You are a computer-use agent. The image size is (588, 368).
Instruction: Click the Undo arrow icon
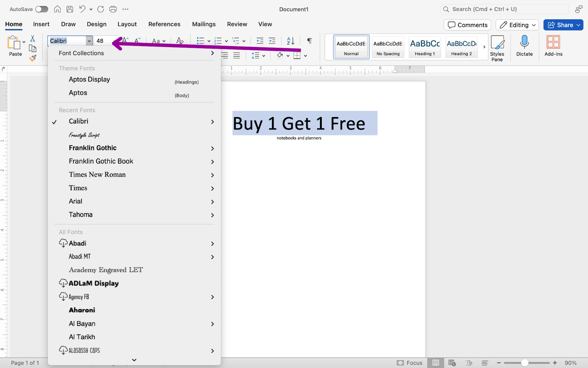82,9
